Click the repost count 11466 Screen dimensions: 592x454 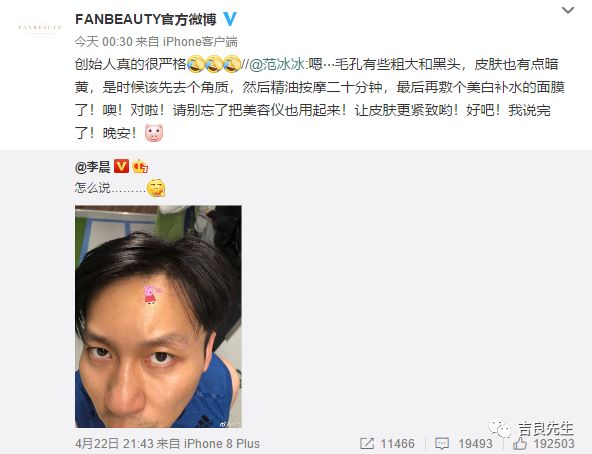397,443
